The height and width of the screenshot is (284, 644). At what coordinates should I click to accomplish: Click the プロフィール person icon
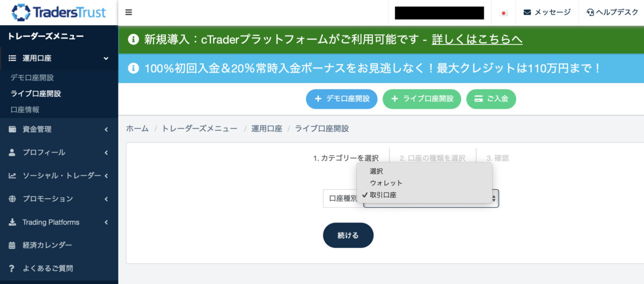pyautogui.click(x=12, y=153)
